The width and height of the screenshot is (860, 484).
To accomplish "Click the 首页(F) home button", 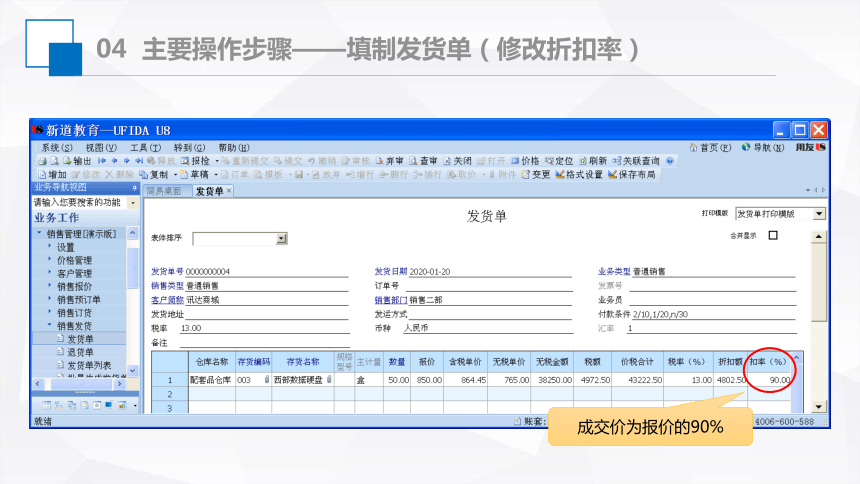I will tap(710, 147).
